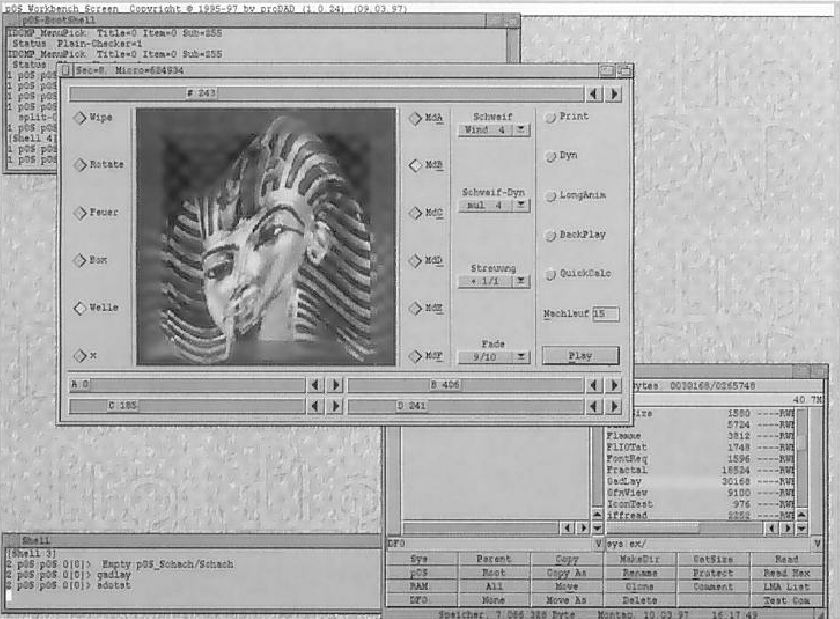Click the Parent button in the file manager

coord(493,559)
